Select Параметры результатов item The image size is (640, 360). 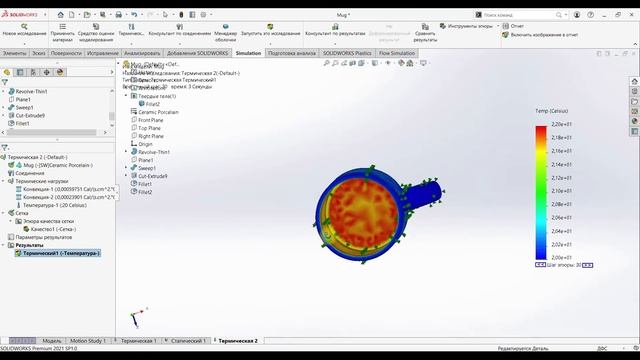point(44,237)
